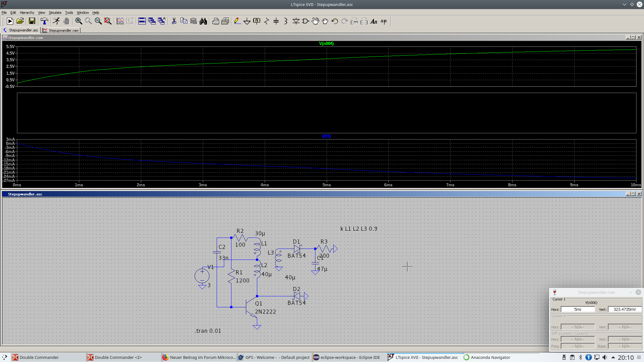Open the Simulate menu

55,13
